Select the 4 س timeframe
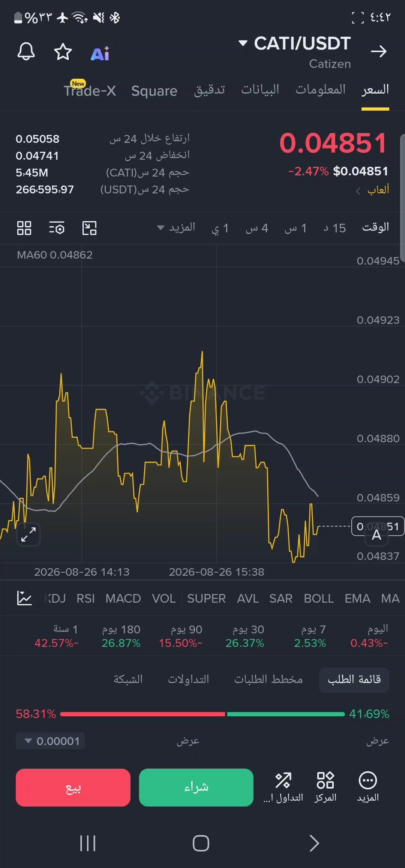405x868 pixels. (x=257, y=228)
